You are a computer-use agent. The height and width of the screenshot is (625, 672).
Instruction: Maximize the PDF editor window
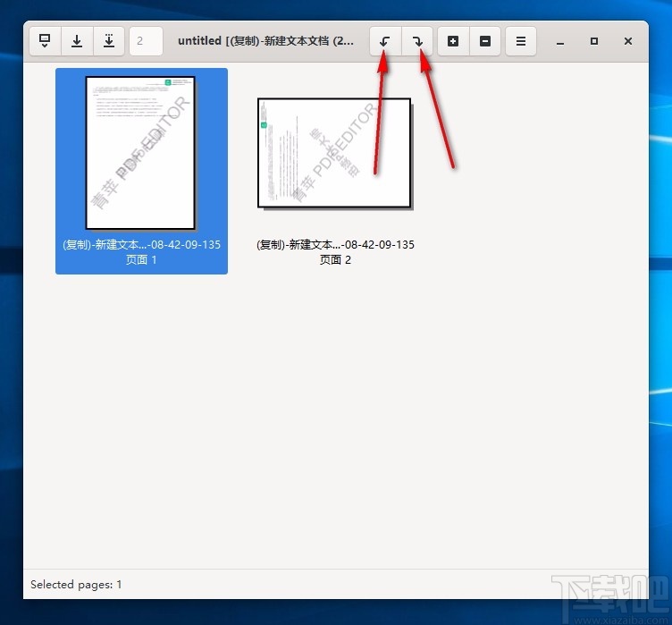(594, 42)
